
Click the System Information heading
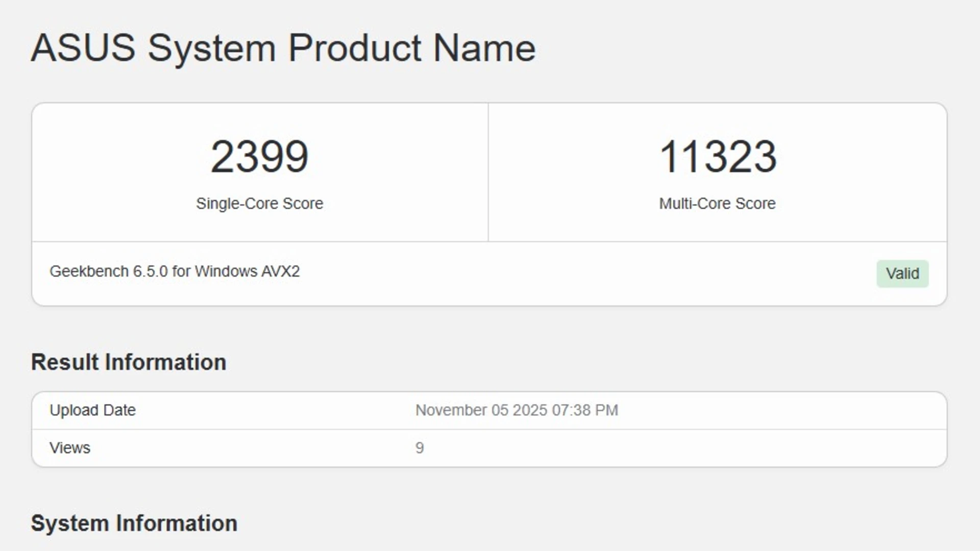point(134,523)
